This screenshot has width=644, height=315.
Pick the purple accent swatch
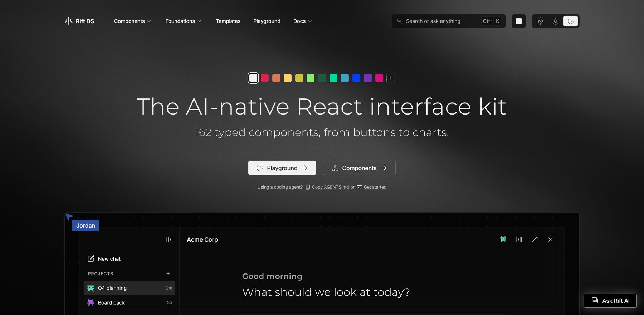[368, 78]
